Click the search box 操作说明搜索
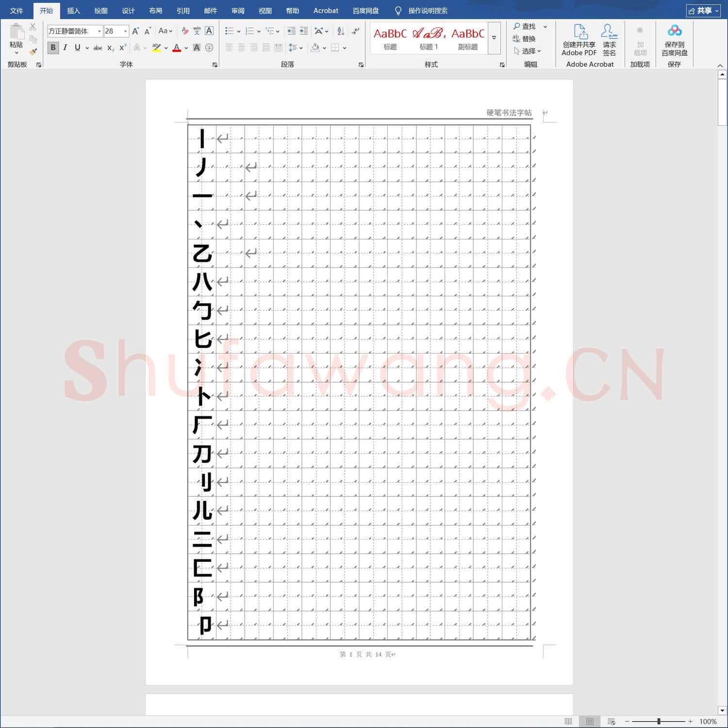The width and height of the screenshot is (728, 728). point(428,11)
